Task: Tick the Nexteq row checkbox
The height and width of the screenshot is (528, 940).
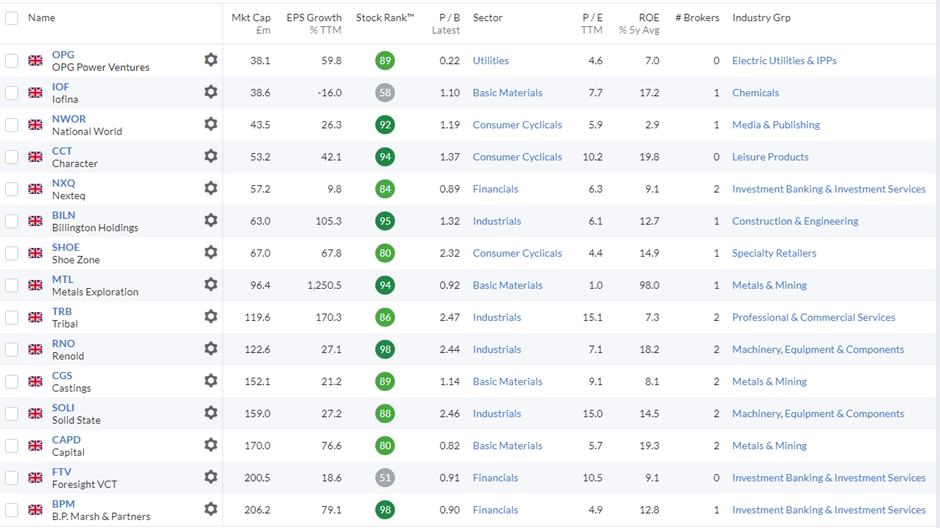Action: (11, 189)
